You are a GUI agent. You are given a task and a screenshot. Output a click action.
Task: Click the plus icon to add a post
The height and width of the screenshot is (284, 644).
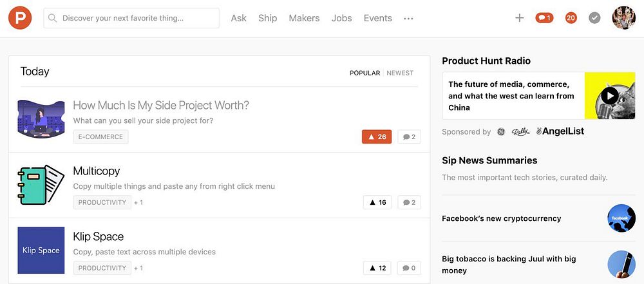tap(519, 18)
